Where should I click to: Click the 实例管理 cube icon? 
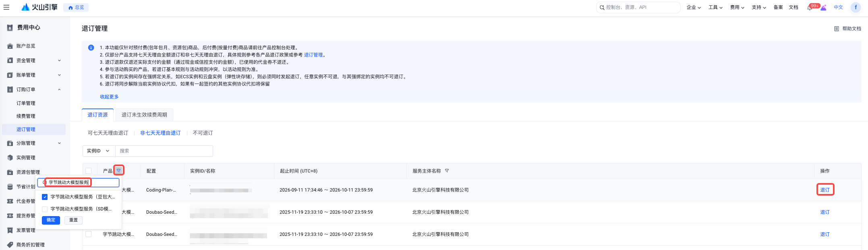10,158
